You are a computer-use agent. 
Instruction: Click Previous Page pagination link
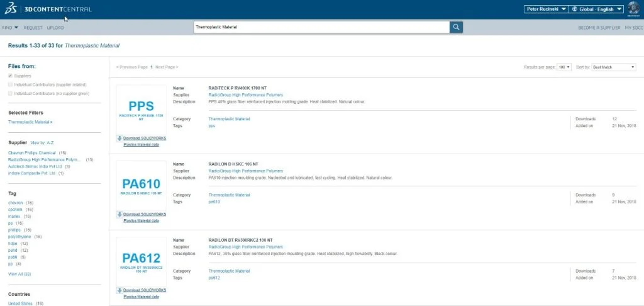click(131, 67)
